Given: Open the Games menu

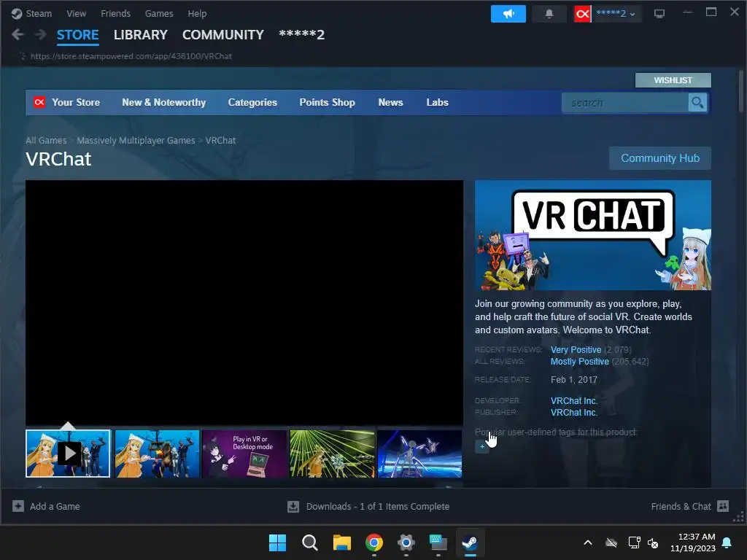Looking at the screenshot, I should point(158,13).
